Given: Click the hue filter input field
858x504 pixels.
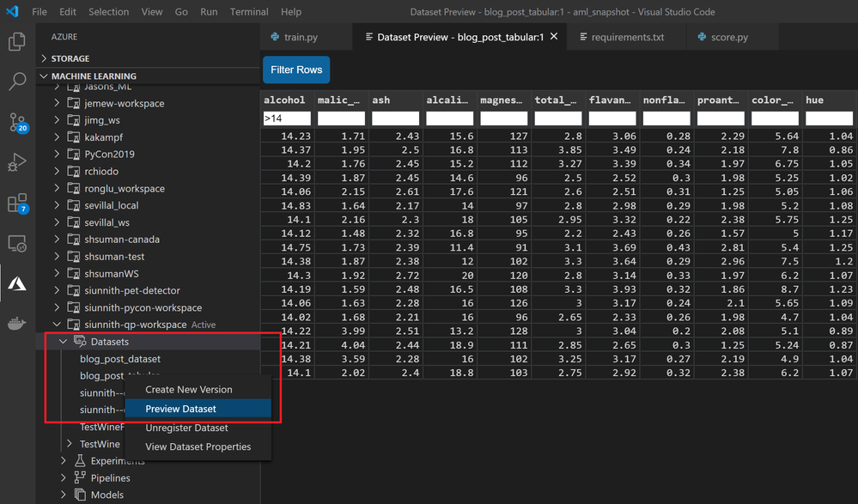Looking at the screenshot, I should point(829,118).
